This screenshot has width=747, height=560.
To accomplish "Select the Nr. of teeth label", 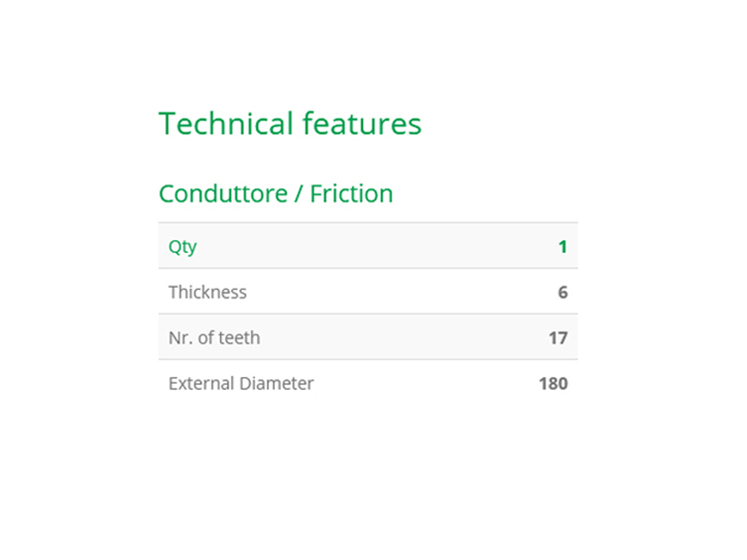I will (215, 337).
